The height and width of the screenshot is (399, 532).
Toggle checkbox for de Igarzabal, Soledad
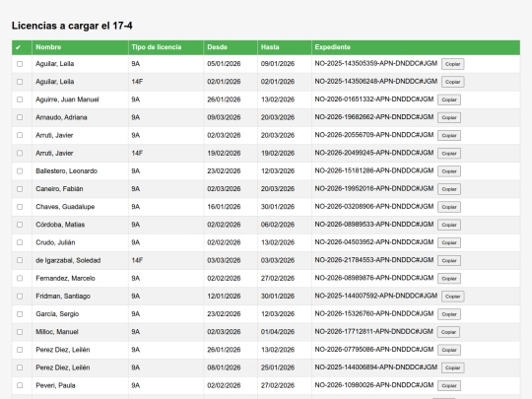(x=20, y=260)
